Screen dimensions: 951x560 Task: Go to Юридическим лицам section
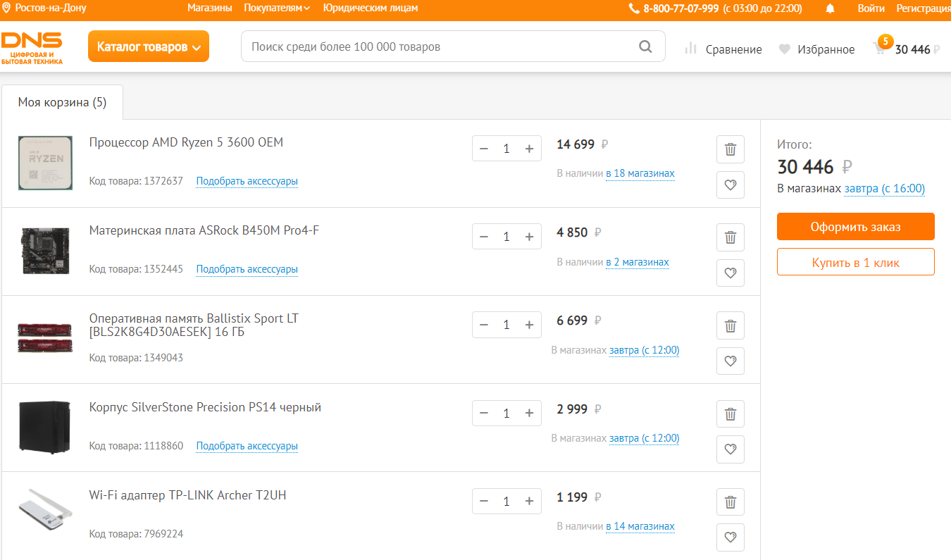point(371,8)
